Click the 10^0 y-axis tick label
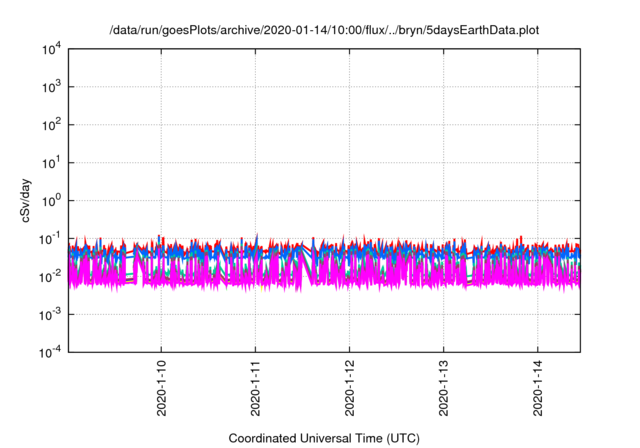 pos(50,200)
